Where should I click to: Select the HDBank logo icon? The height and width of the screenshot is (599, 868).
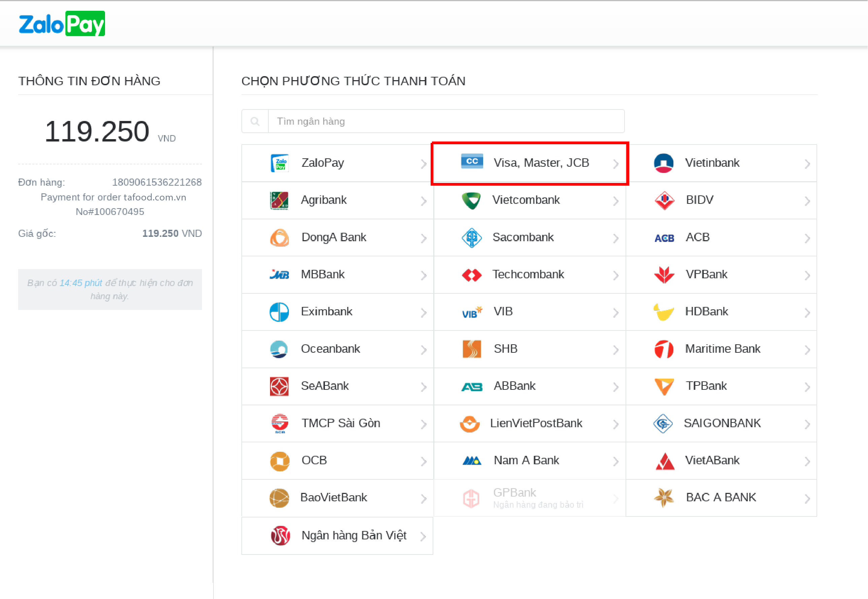coord(664,312)
